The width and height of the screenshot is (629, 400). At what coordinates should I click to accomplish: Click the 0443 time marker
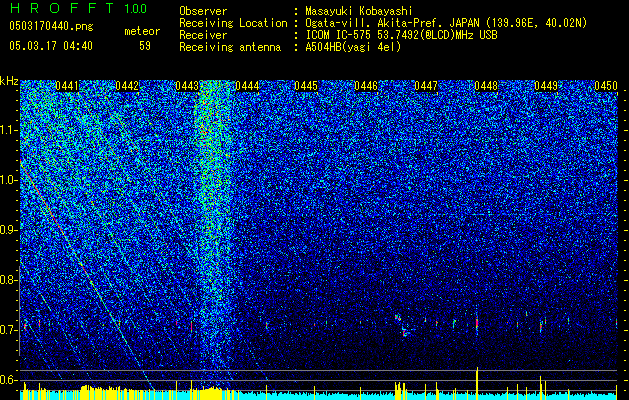[x=187, y=86]
